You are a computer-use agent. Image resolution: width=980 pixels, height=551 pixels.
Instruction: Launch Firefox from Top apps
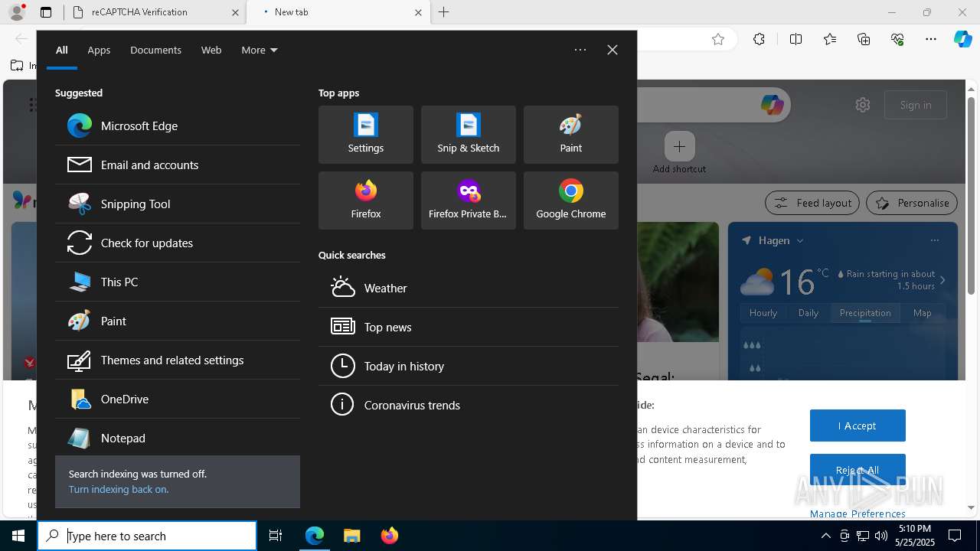coord(366,201)
